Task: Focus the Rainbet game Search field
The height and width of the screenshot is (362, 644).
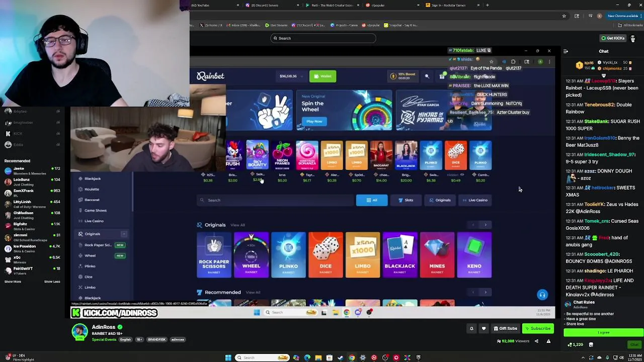Action: pos(275,200)
